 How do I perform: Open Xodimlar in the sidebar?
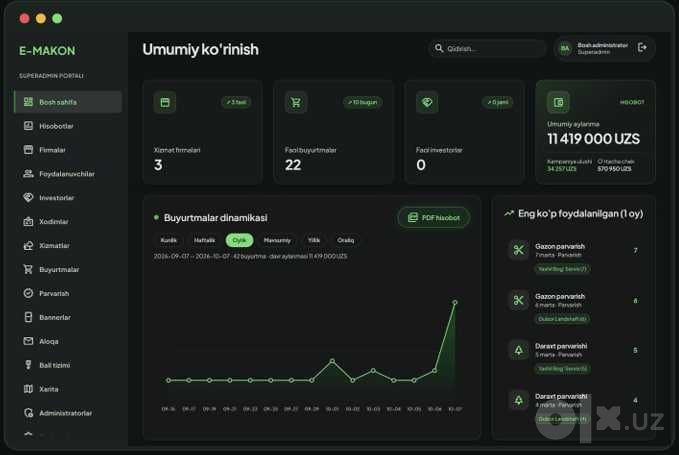pos(68,222)
